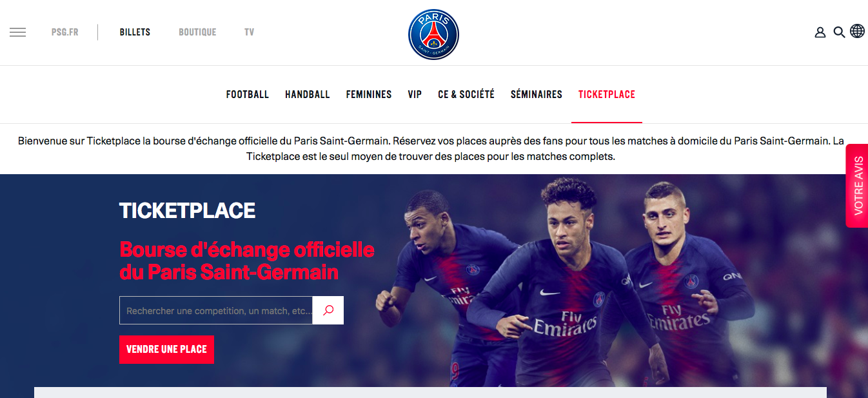Open the SÉMINAIRES tab
The width and height of the screenshot is (868, 398).
pos(537,94)
